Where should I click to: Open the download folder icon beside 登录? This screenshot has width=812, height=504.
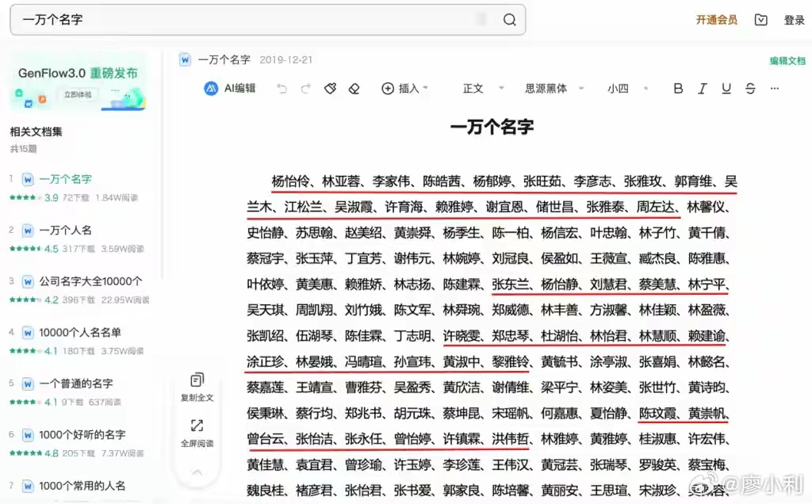(760, 20)
